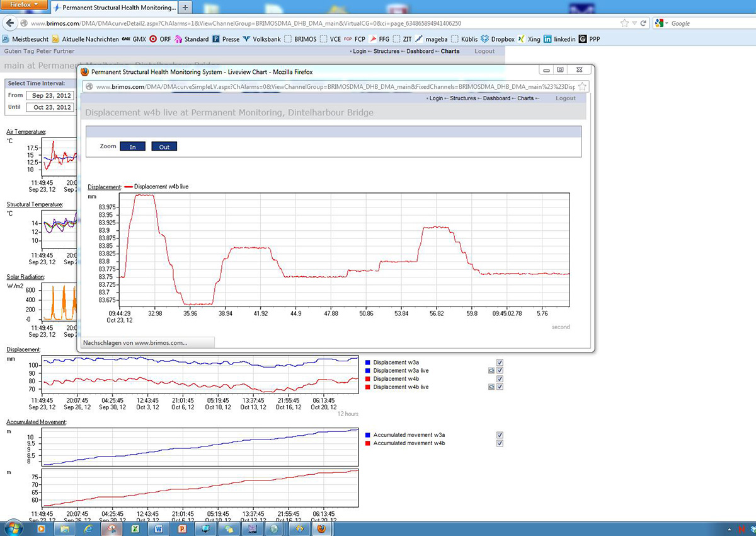Image resolution: width=756 pixels, height=536 pixels.
Task: Open the FCP bookmark
Action: (x=355, y=39)
